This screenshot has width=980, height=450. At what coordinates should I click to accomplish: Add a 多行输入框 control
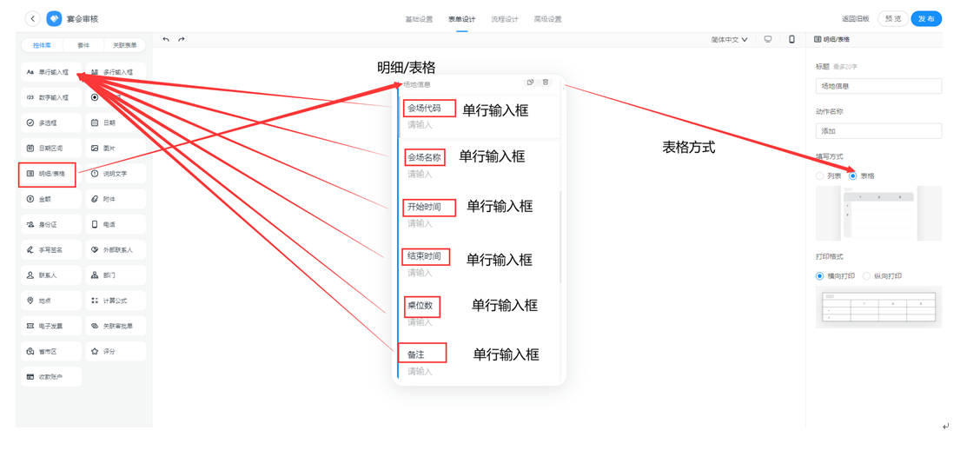coord(116,72)
